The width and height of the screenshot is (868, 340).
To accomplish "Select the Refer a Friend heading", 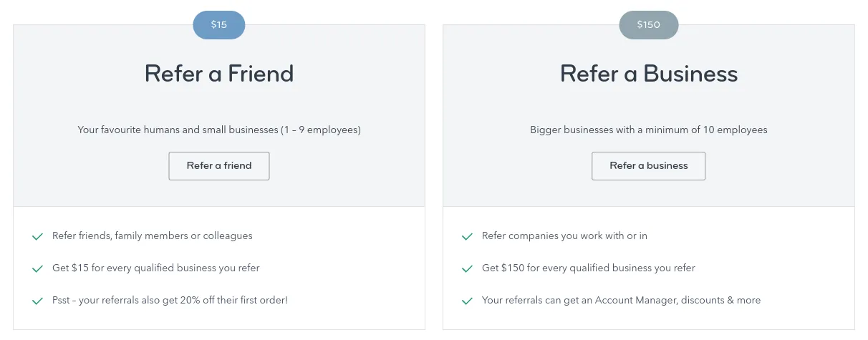I will tap(219, 74).
